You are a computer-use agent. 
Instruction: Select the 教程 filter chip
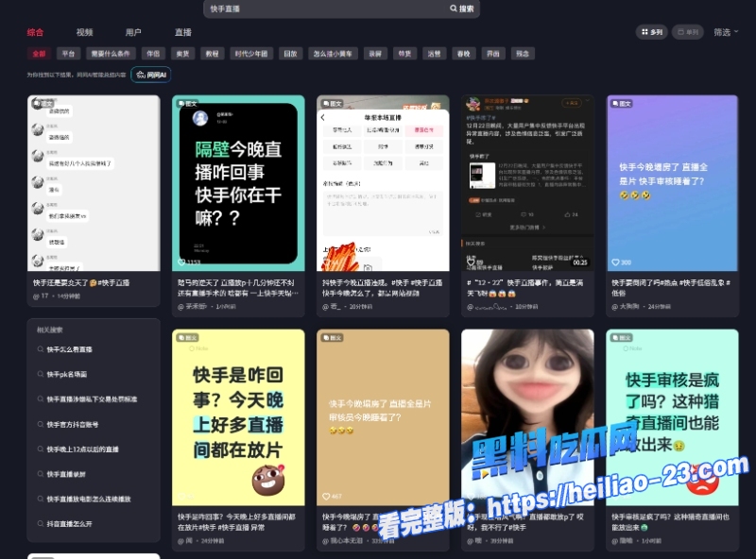click(212, 54)
